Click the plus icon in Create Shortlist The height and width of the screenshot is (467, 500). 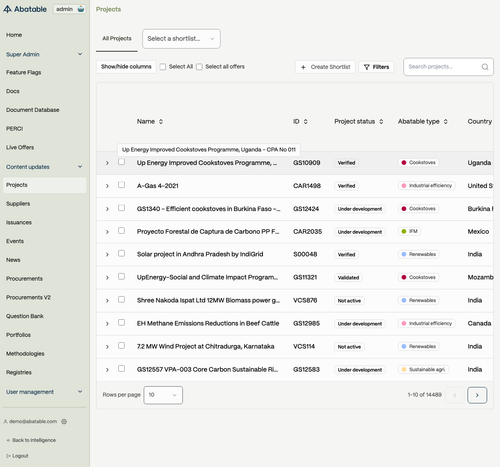point(303,67)
